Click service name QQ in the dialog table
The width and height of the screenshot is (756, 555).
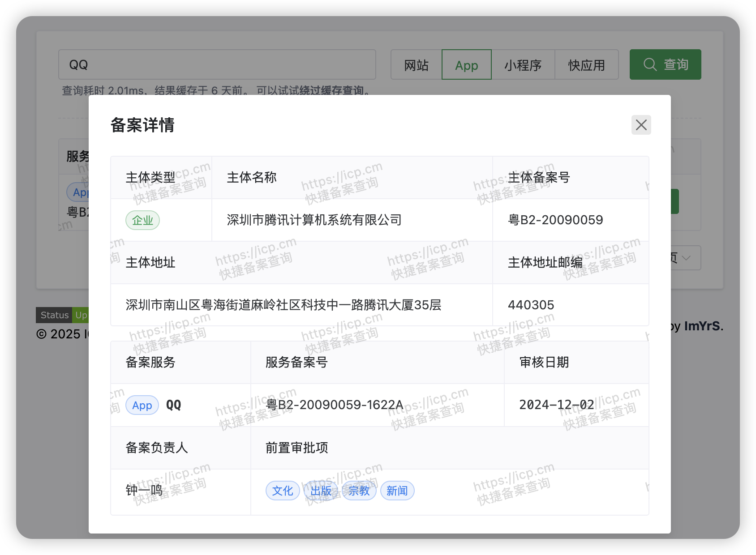pos(173,405)
